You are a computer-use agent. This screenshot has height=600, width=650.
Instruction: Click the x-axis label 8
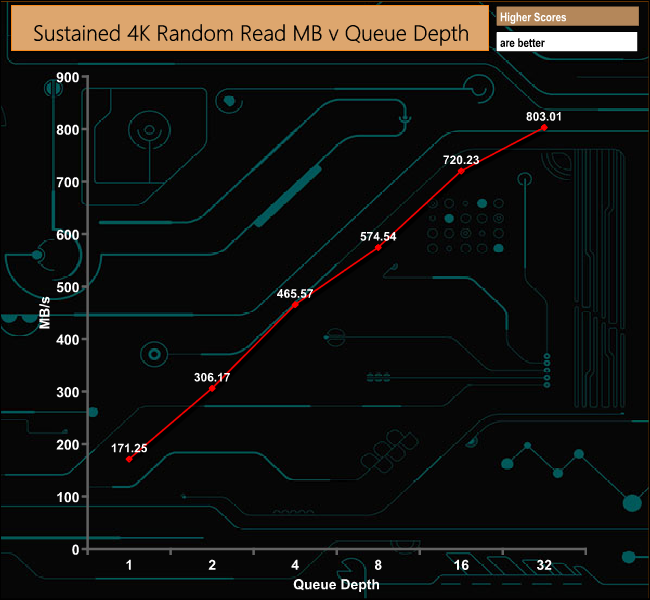[378, 565]
